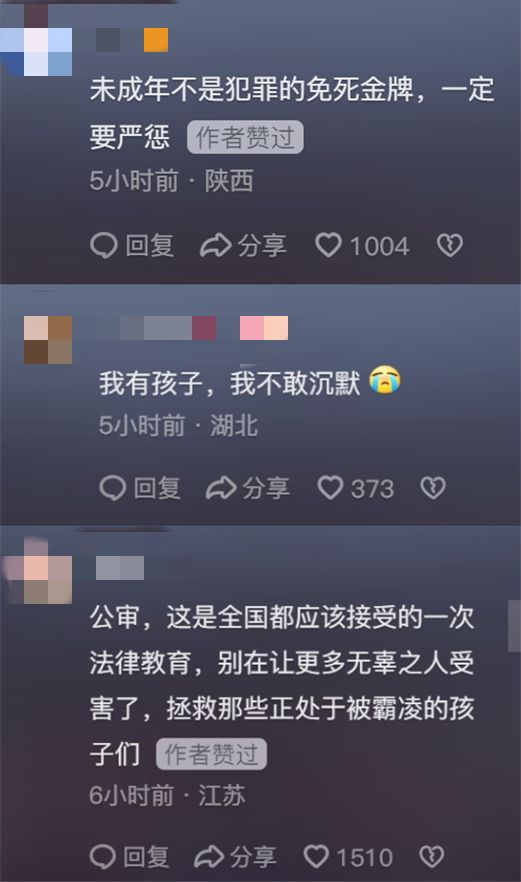Tap the 作者赞过 badge on first comment
The height and width of the screenshot is (882, 521).
coord(245,137)
